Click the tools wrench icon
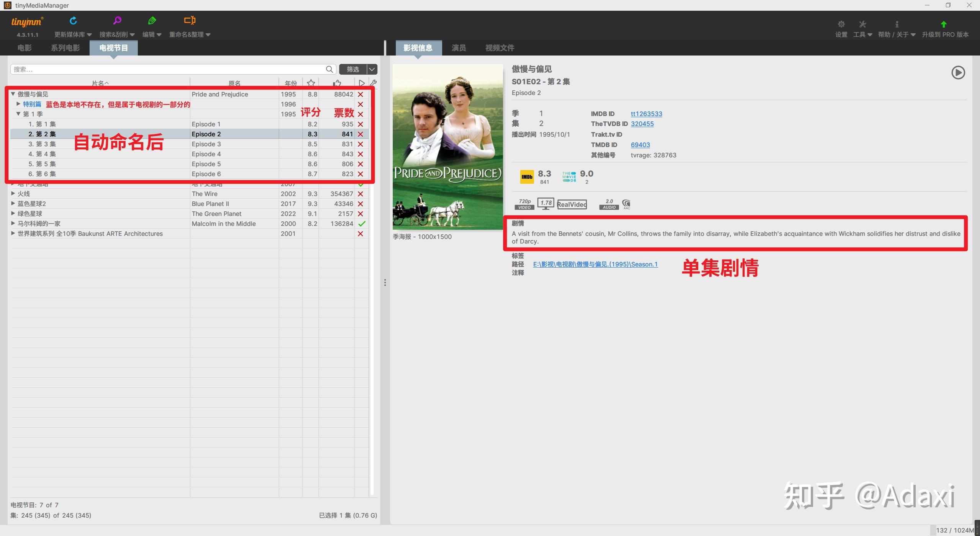This screenshot has height=536, width=980. click(862, 25)
